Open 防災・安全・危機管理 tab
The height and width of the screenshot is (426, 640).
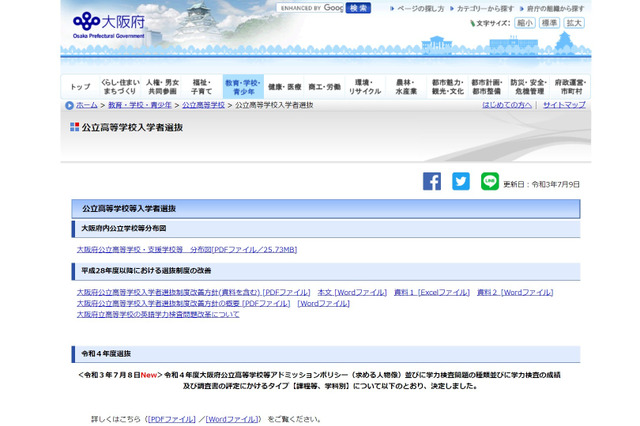coord(529,87)
